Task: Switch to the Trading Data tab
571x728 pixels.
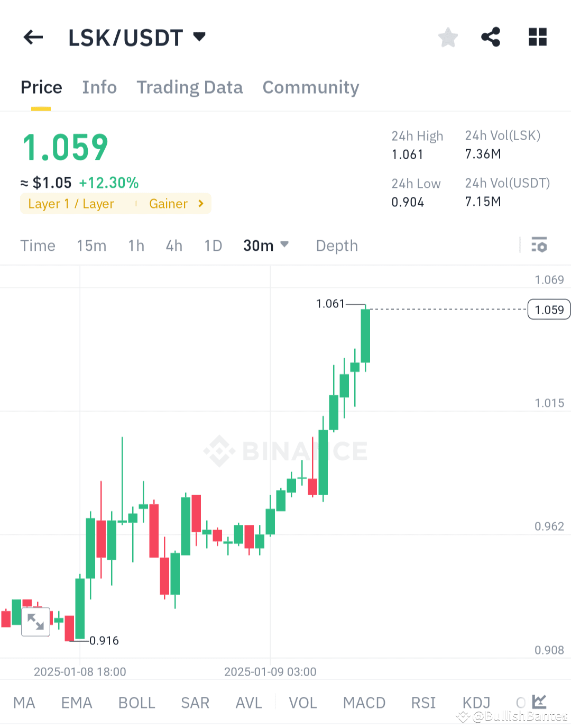Action: pyautogui.click(x=190, y=87)
